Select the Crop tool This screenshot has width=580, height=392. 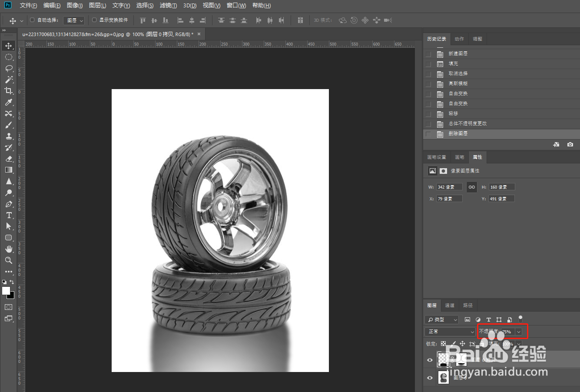[x=9, y=91]
